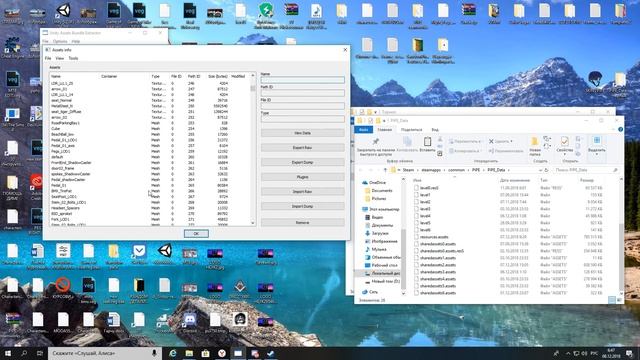Expand the Move to dropdown in ribbon

481,142
